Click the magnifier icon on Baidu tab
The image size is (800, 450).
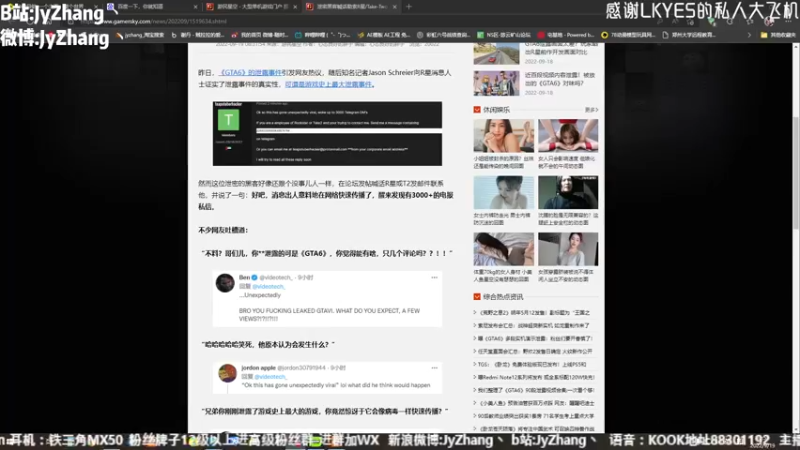(x=111, y=7)
